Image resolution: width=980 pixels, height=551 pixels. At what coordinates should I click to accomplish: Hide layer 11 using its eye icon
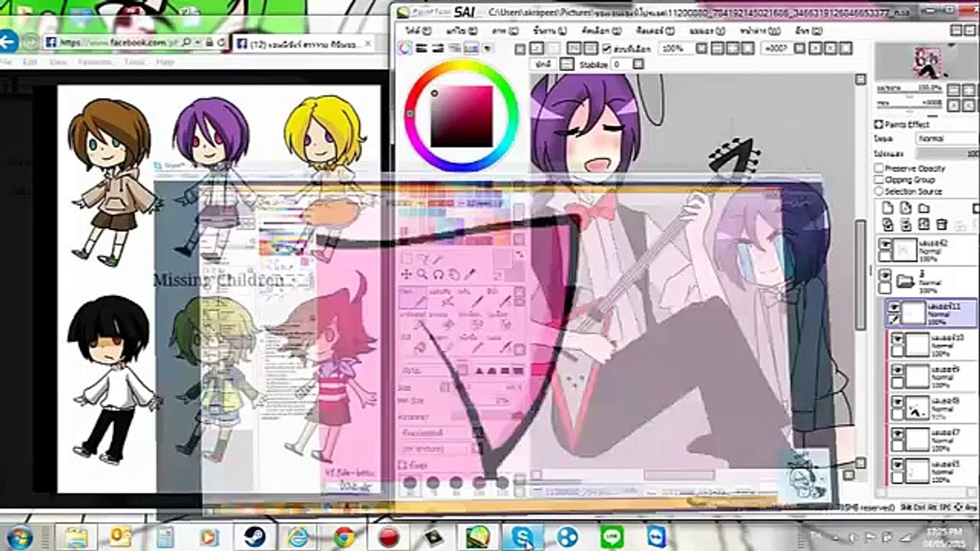(x=893, y=307)
